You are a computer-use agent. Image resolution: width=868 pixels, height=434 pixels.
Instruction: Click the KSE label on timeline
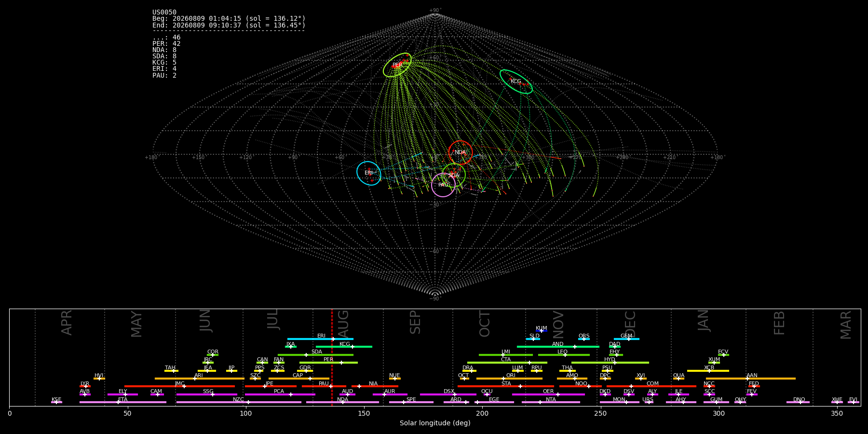coord(56,400)
